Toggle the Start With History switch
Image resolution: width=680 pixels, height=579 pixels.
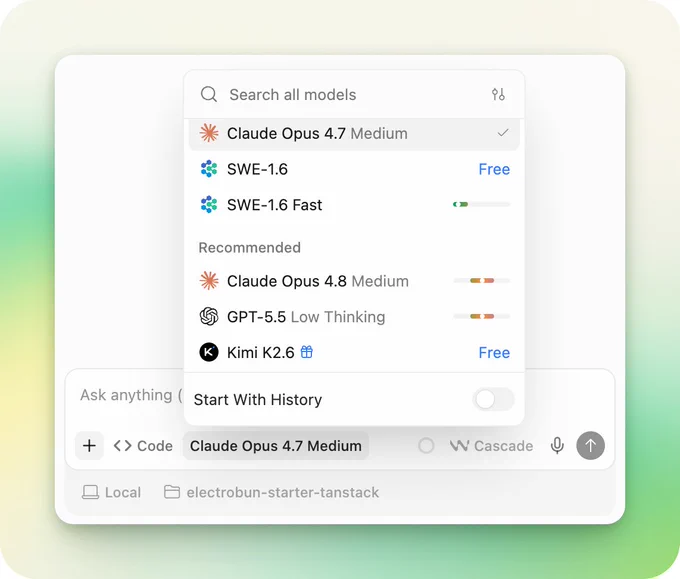pos(493,399)
